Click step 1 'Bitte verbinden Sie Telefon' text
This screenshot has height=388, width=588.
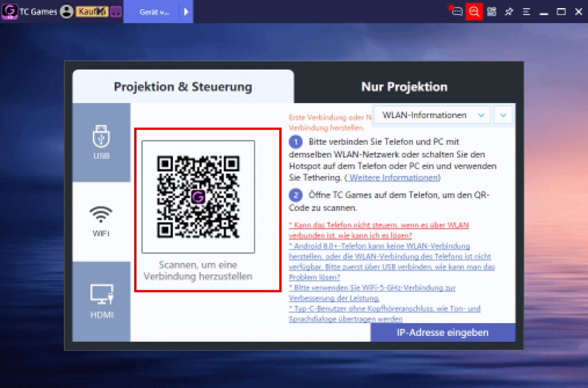tap(392, 160)
